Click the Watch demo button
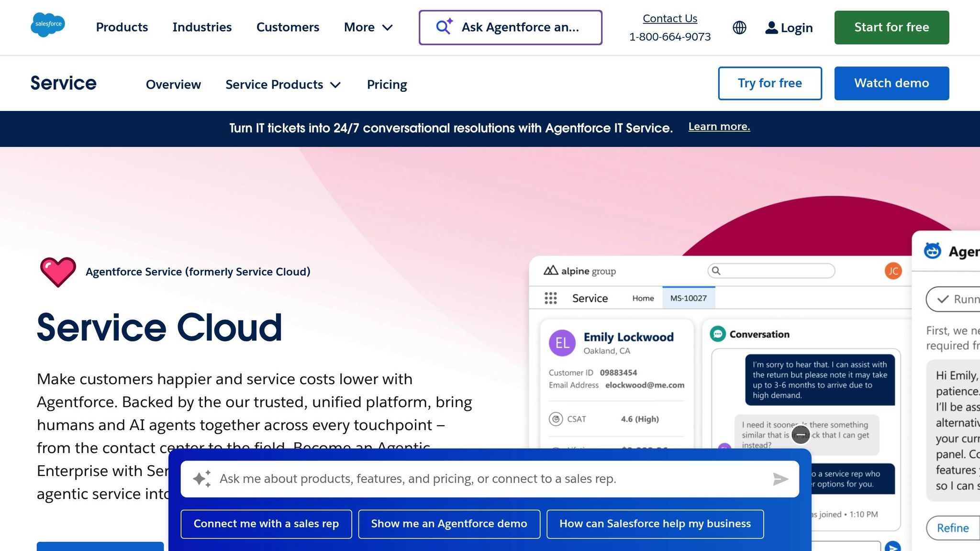The image size is (980, 551). coord(891,83)
